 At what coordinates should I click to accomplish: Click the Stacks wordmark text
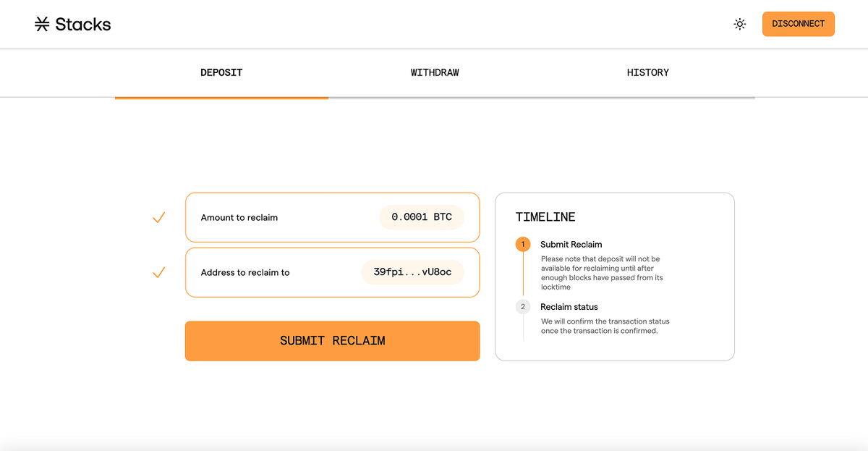tap(83, 24)
